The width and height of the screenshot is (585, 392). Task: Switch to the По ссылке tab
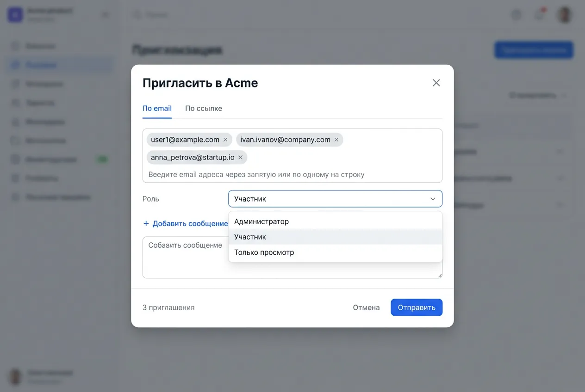(x=204, y=109)
